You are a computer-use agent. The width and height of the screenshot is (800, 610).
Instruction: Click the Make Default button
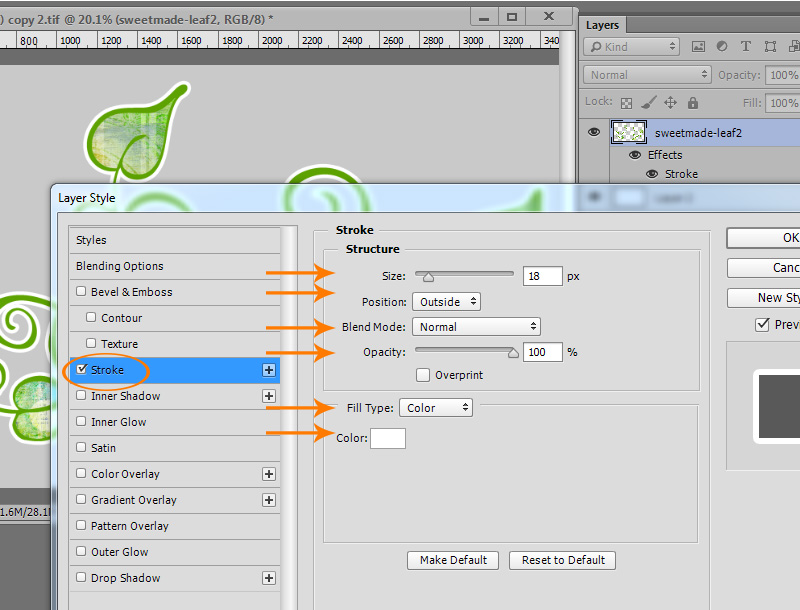tap(453, 560)
